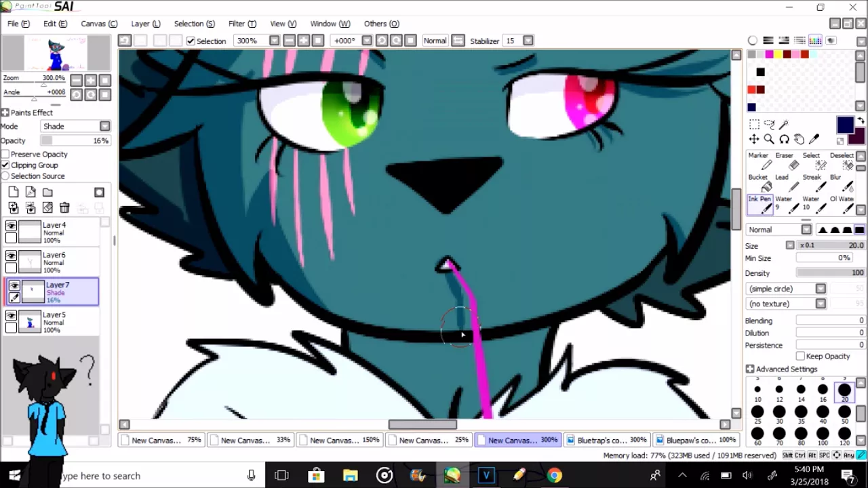Select the size 10 brush preset
This screenshot has width=868, height=488.
757,392
